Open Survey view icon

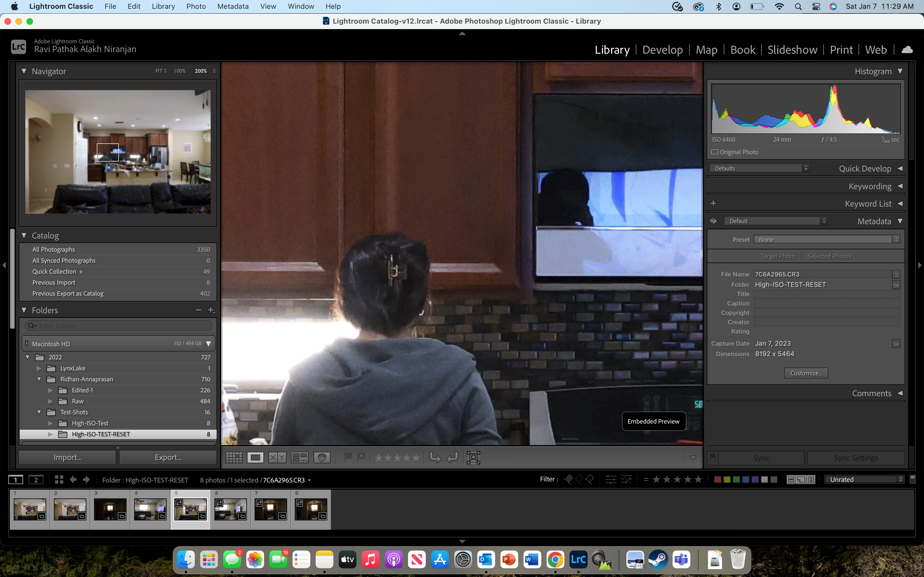(x=299, y=457)
